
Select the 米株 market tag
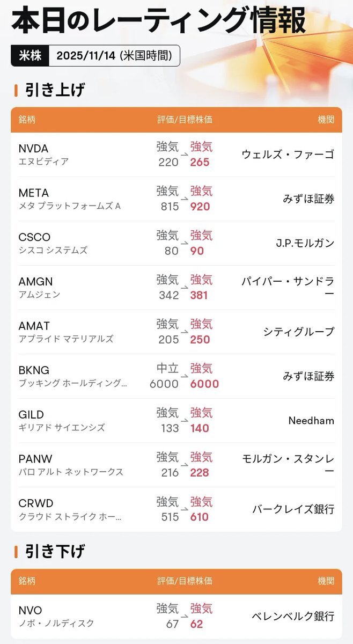coord(30,56)
